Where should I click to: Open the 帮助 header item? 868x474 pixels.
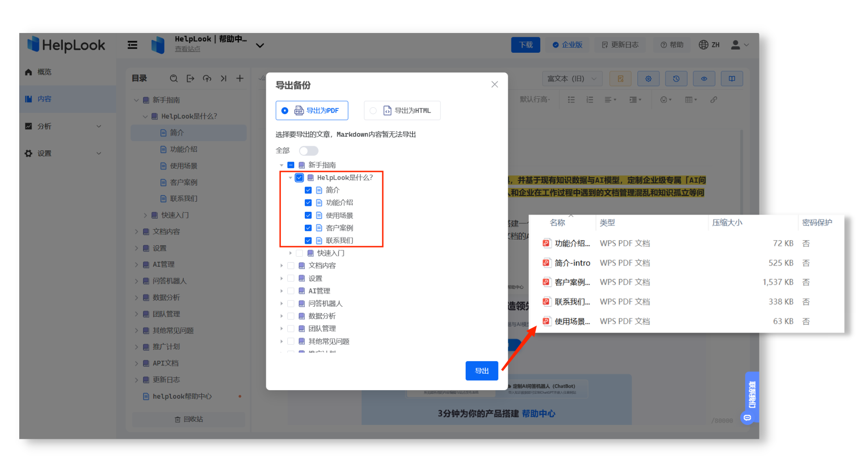pos(672,45)
